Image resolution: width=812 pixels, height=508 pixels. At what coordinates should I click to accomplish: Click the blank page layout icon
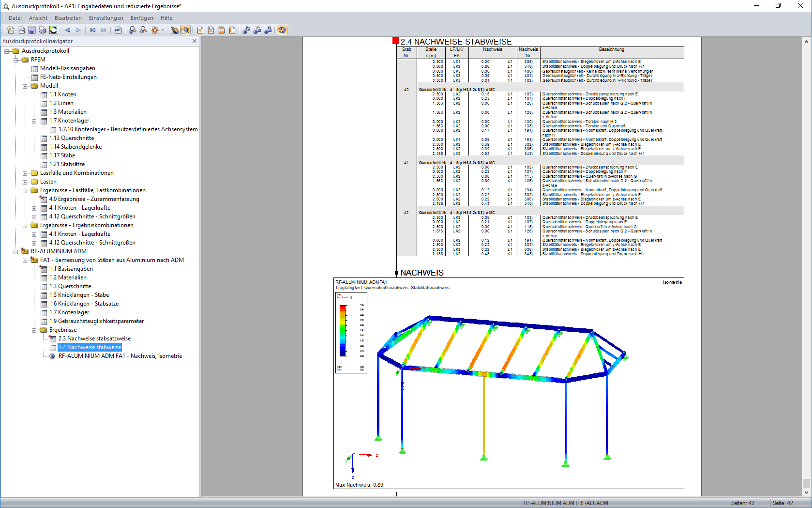232,30
